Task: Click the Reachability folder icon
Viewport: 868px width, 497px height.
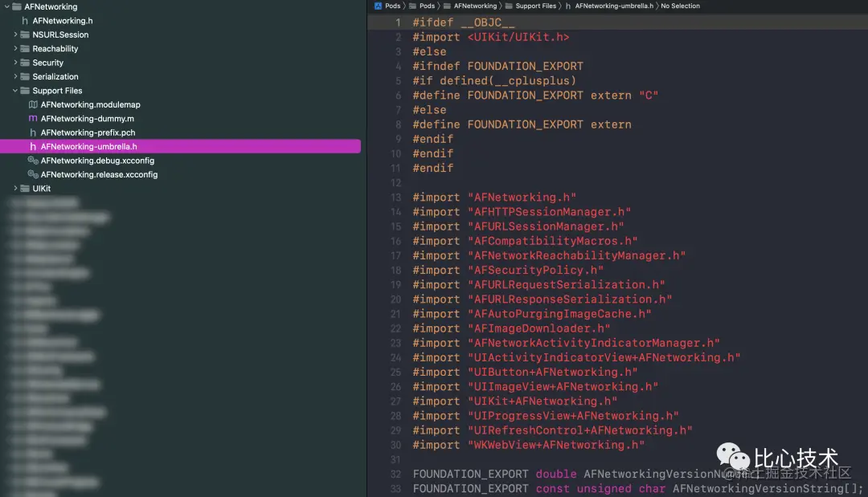Action: click(25, 48)
